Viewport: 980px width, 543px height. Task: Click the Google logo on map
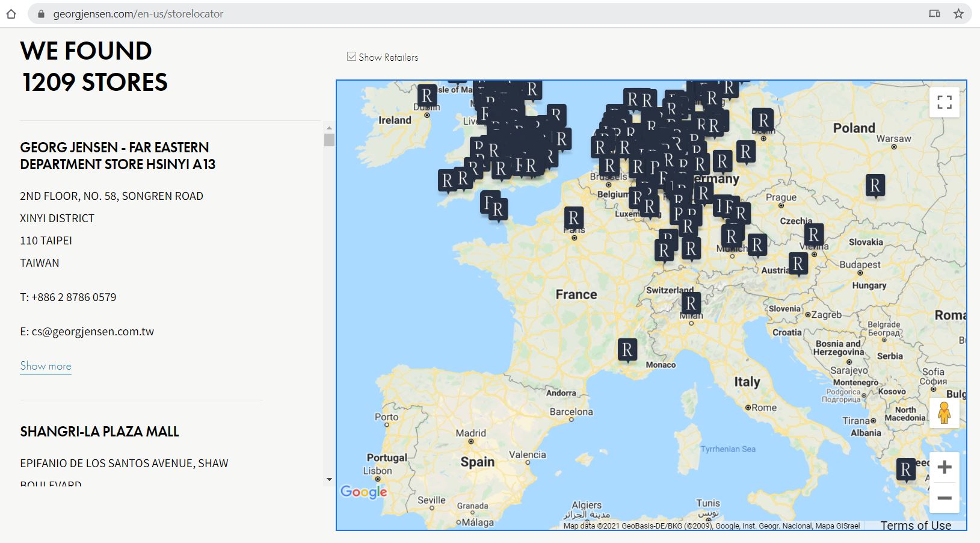click(363, 491)
